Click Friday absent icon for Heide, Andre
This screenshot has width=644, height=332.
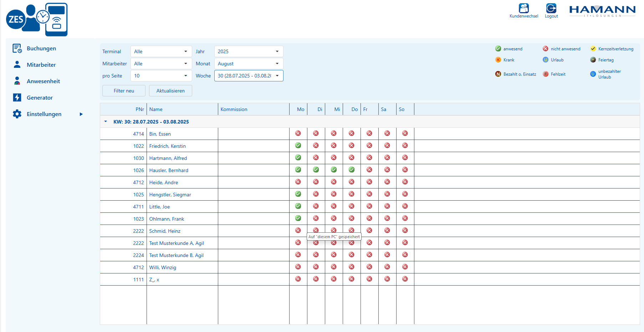tap(369, 182)
